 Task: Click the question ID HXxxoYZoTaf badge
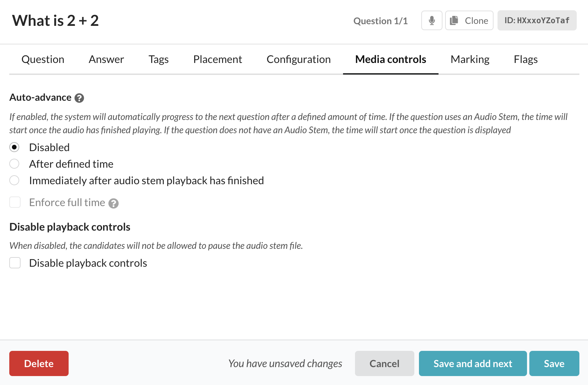(537, 21)
